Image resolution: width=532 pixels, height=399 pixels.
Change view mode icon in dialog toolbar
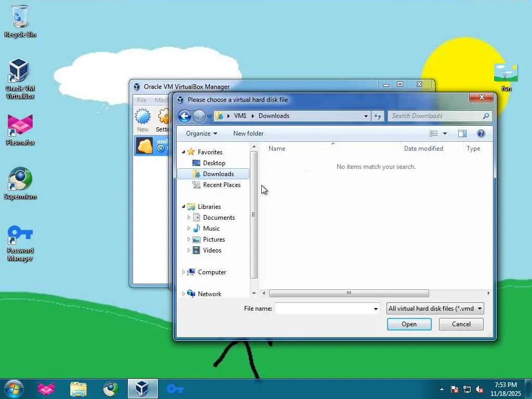[x=434, y=134]
